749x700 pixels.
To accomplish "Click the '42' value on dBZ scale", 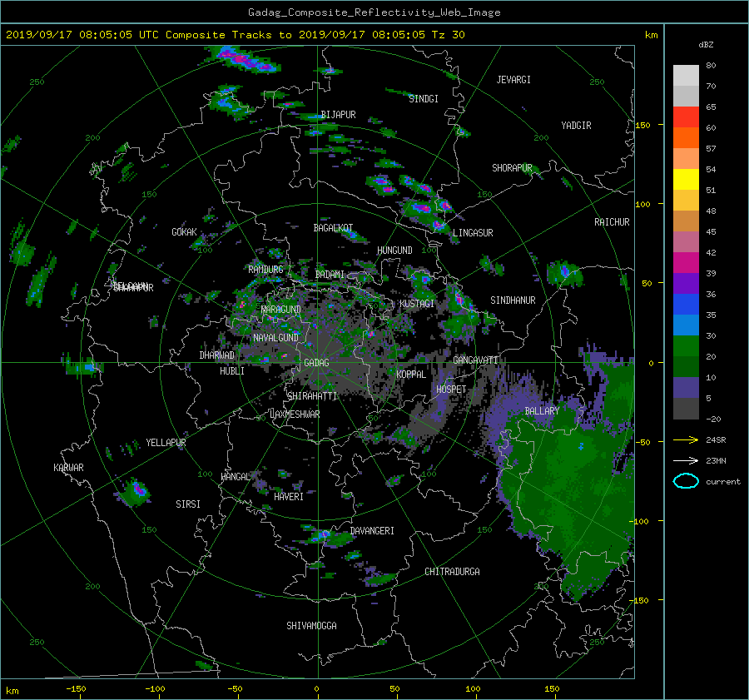I will pyautogui.click(x=711, y=253).
